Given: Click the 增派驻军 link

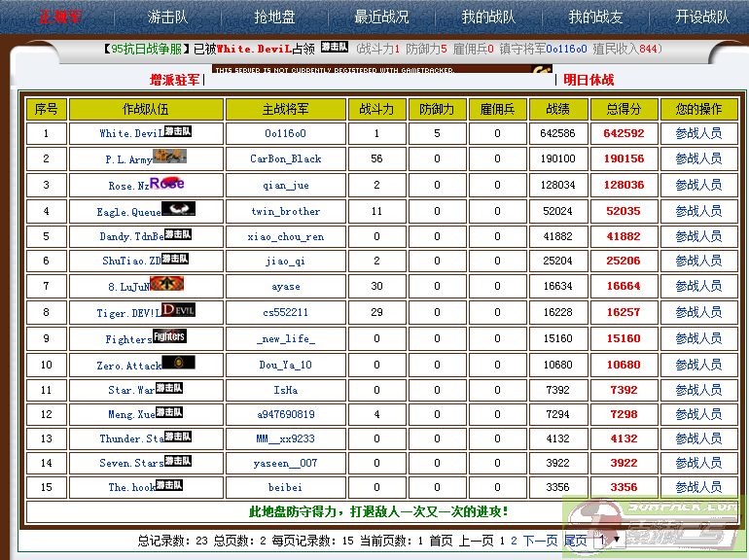Looking at the screenshot, I should coord(175,80).
